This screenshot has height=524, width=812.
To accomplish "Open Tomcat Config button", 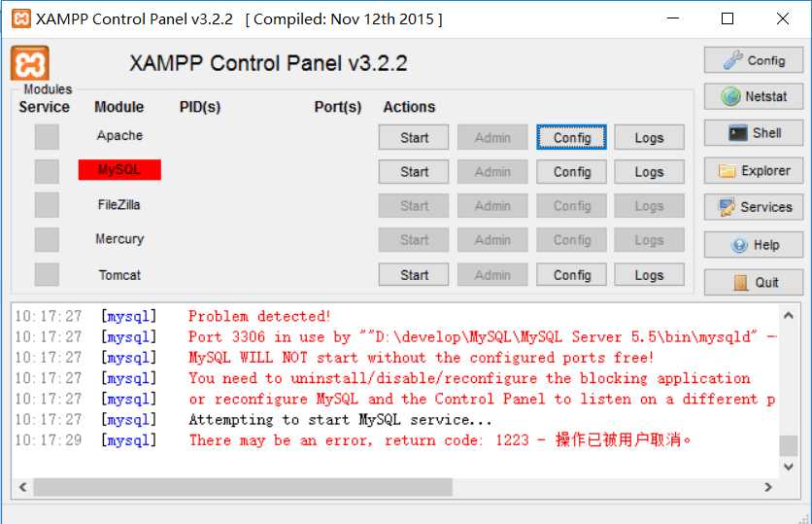I will pos(571,275).
